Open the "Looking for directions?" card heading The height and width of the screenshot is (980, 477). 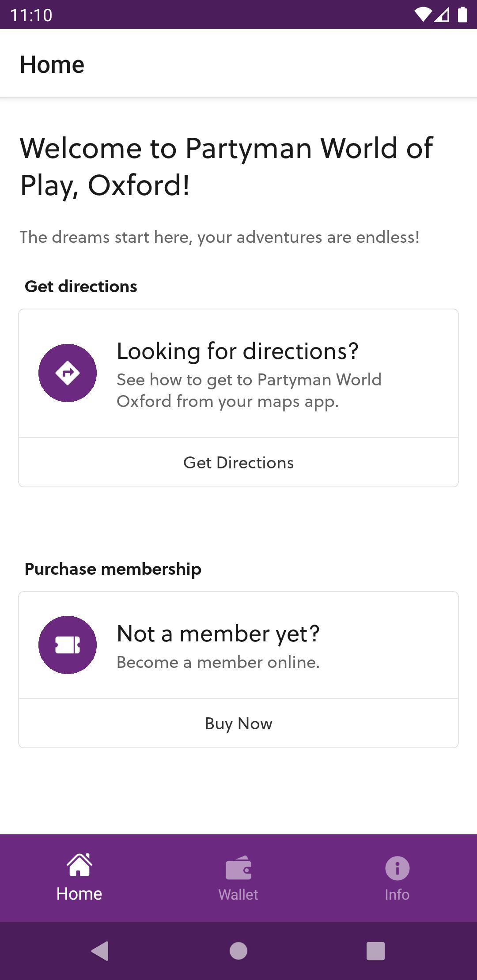(238, 351)
